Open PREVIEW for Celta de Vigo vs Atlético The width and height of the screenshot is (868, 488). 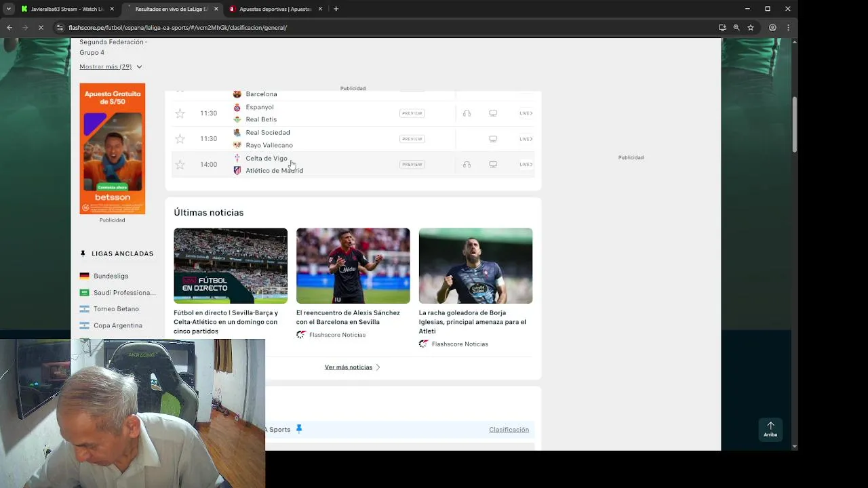click(x=412, y=165)
